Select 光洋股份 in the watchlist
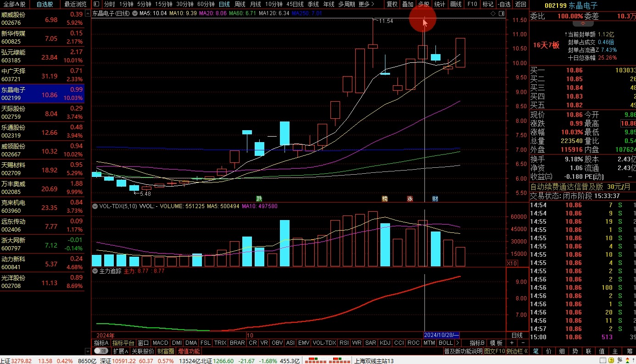Image resolution: width=636 pixels, height=364 pixels. click(42, 281)
